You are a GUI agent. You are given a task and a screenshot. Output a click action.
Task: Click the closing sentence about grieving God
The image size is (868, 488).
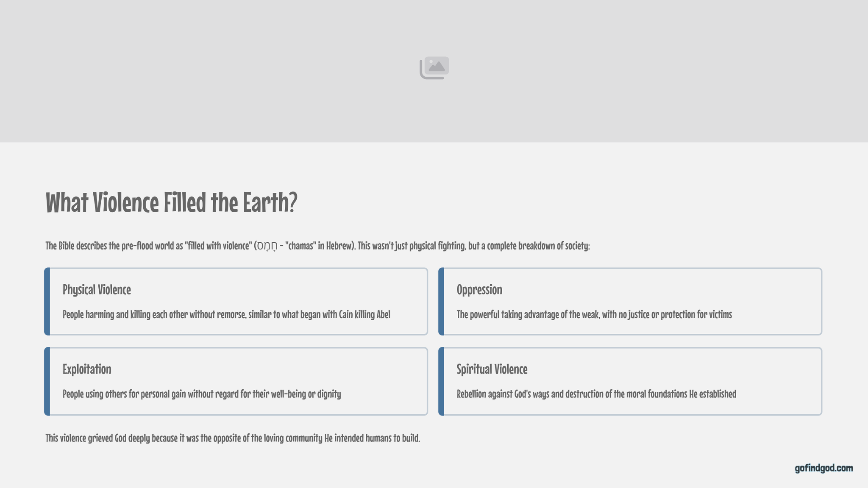tap(233, 438)
